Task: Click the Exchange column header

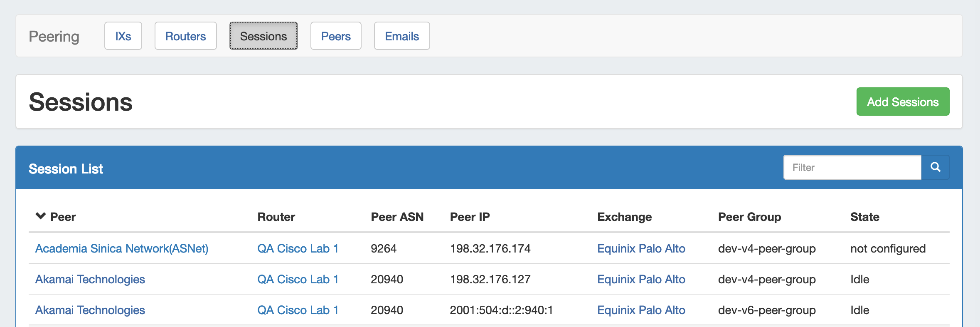Action: [x=624, y=217]
